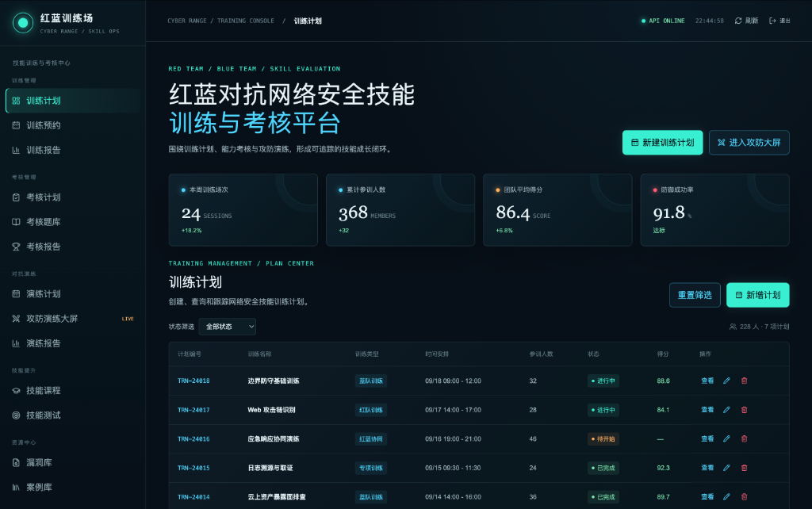Delete the Web 攻击链识别 plan trash icon
The width and height of the screenshot is (812, 509).
744,410
